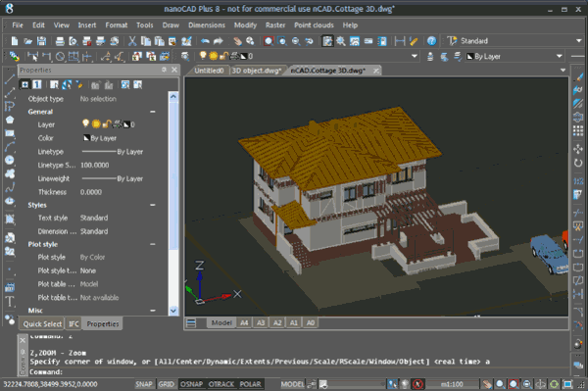Click the zoom magnifier icon in status bar
588x391 pixels.
pyautogui.click(x=500, y=384)
